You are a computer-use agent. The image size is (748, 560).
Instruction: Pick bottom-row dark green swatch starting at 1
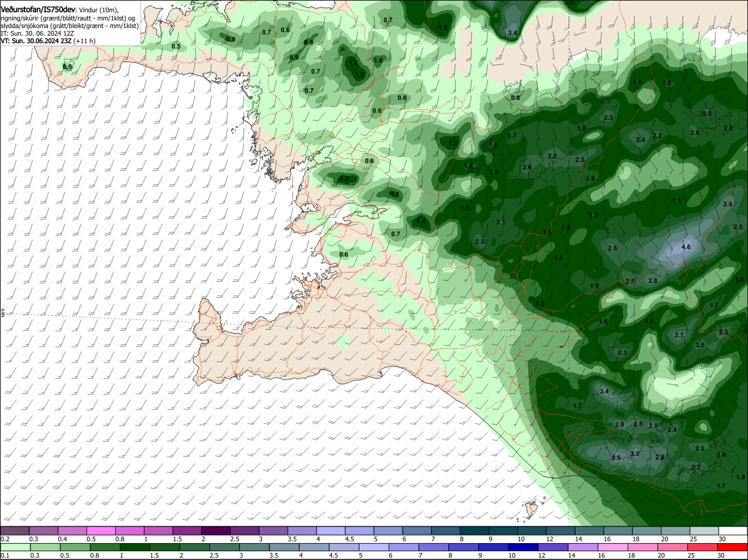(134, 548)
